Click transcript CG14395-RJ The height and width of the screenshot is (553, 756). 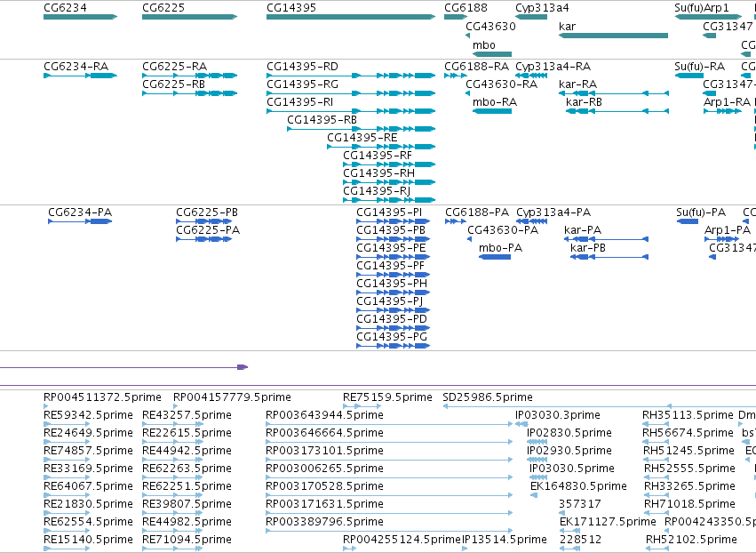tap(377, 191)
